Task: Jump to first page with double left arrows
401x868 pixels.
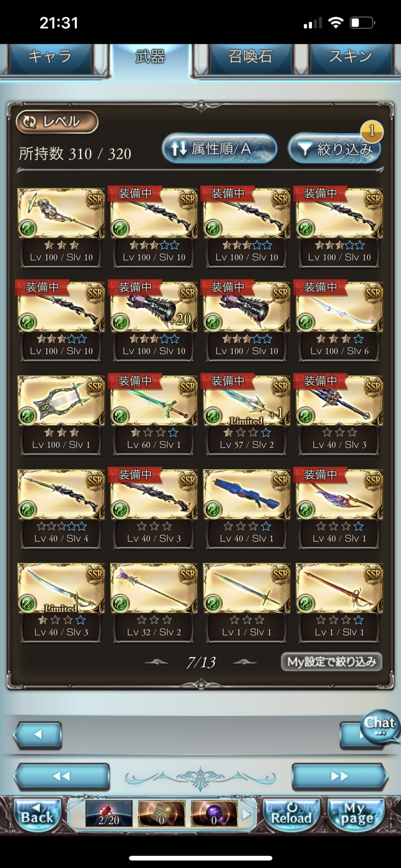Action: click(x=61, y=776)
